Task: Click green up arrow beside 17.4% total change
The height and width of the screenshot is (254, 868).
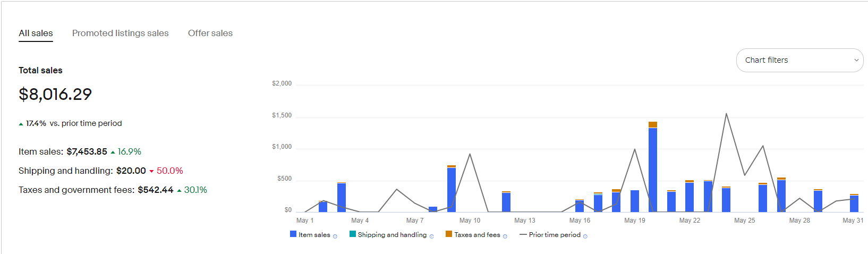Action: (x=21, y=124)
